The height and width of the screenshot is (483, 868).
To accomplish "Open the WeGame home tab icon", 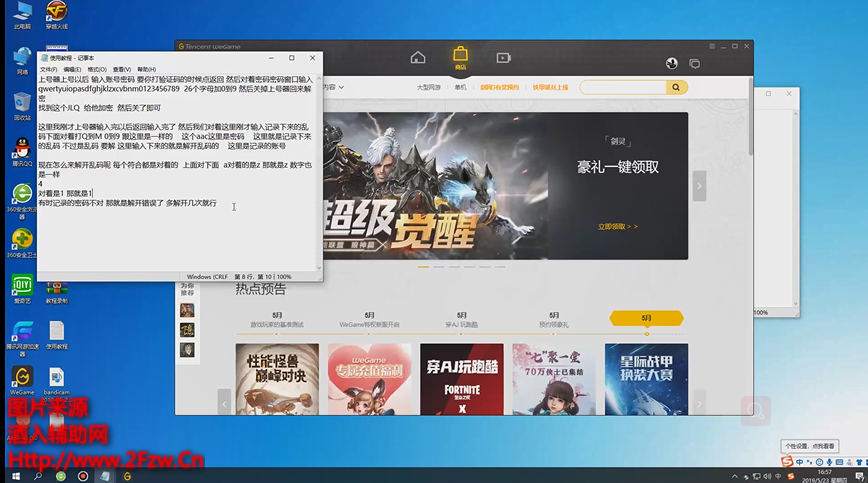I will [418, 58].
